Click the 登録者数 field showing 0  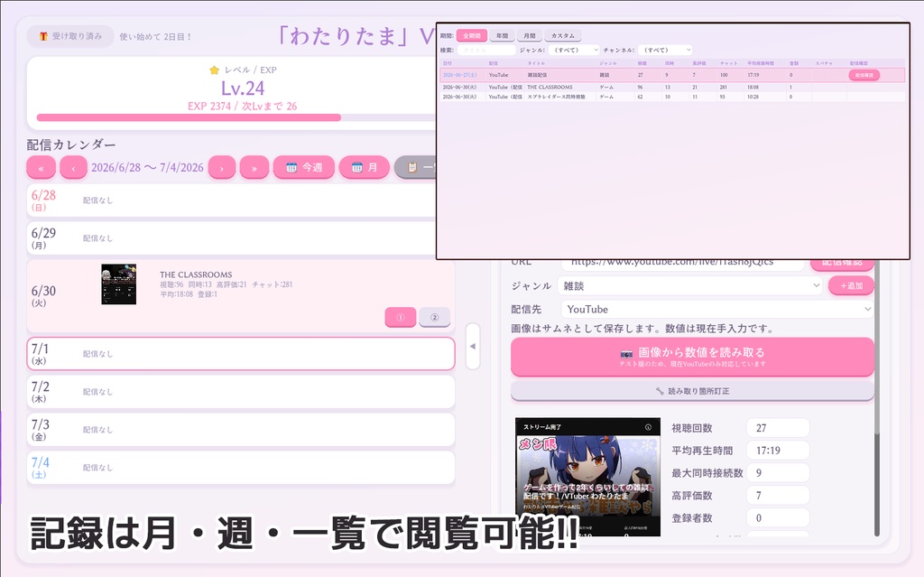click(778, 518)
